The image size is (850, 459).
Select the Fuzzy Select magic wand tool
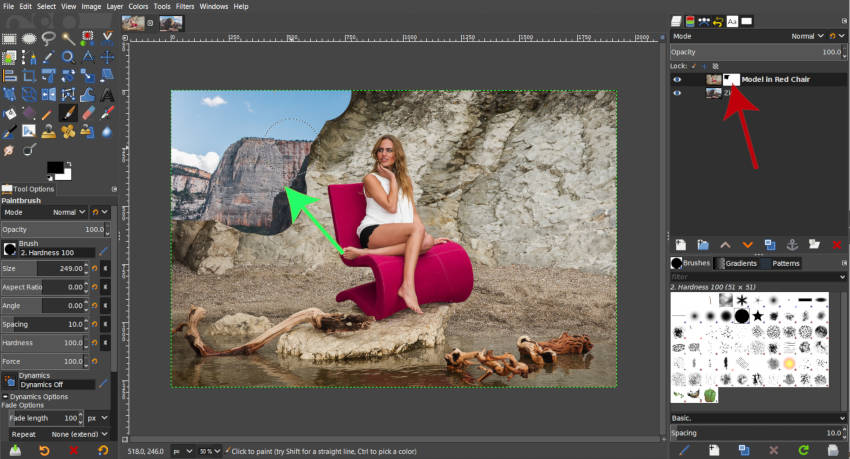(68, 38)
